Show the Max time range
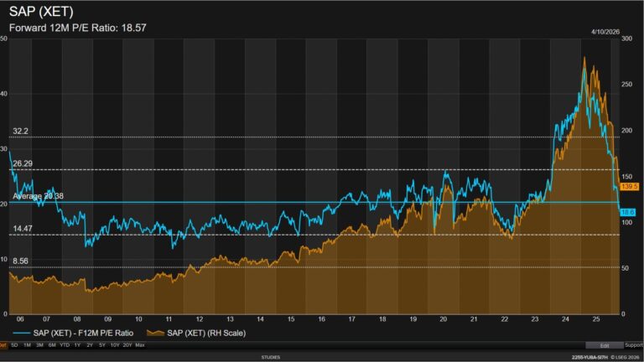 pos(140,344)
